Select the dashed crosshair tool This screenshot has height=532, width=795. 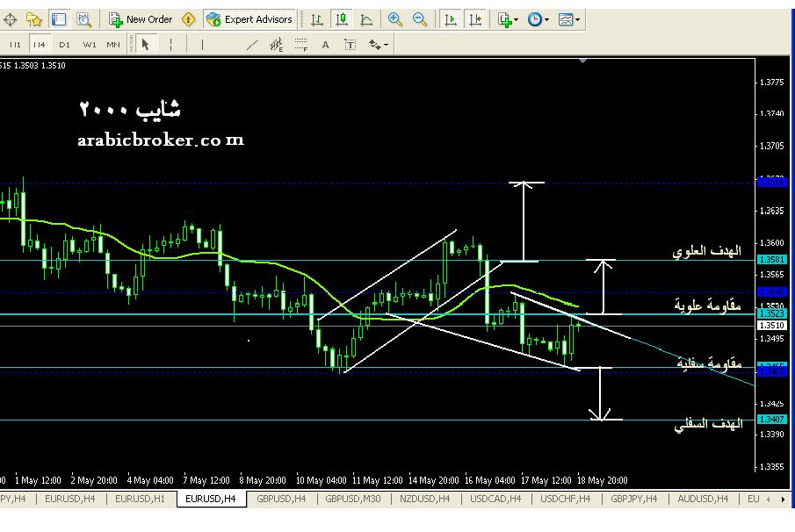(171, 45)
